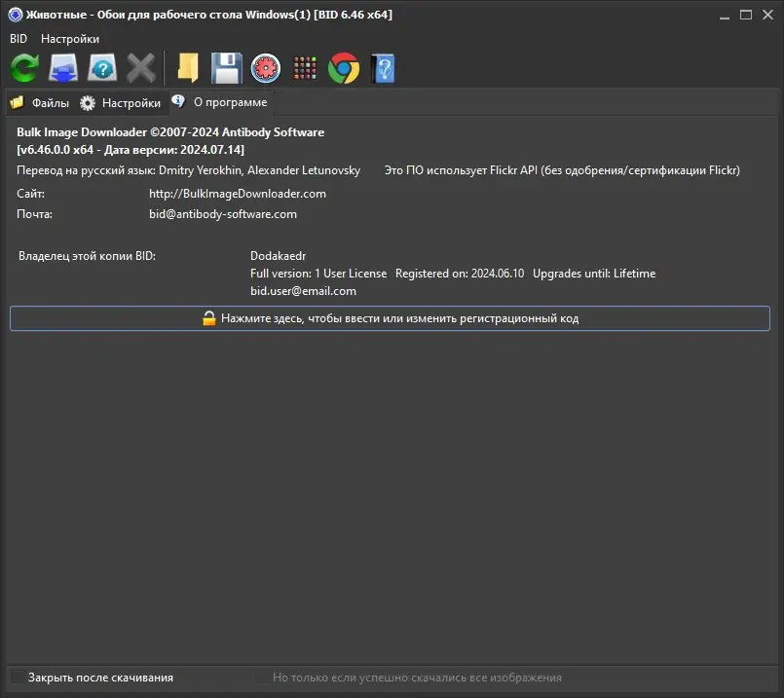Click the Почта: label
This screenshot has width=784, height=698.
[34, 214]
